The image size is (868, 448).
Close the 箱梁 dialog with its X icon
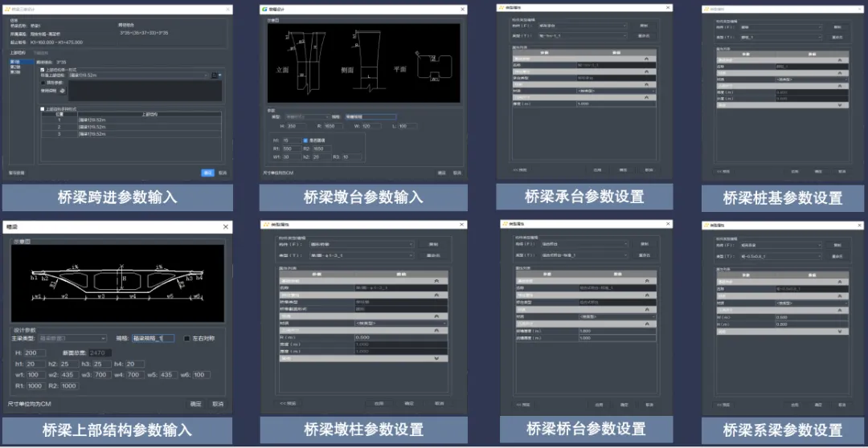click(225, 226)
